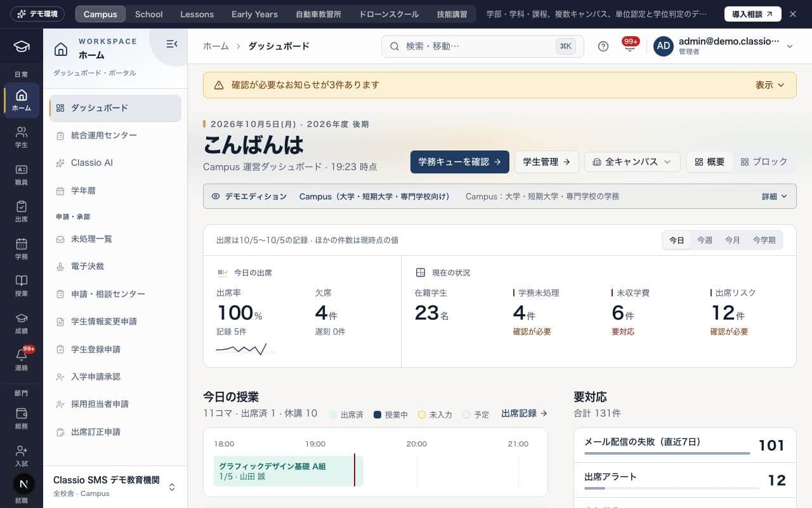This screenshot has height=508, width=812.
Task: Open the 出席記録 link
Action: (524, 413)
